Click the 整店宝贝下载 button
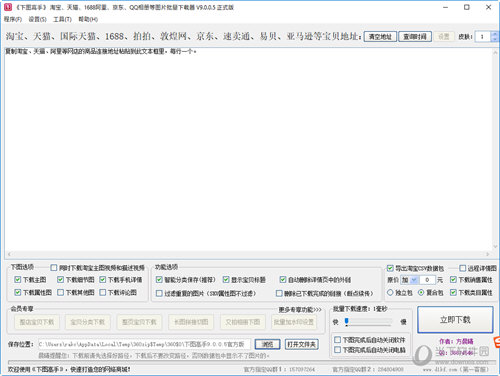500x376 pixels. tap(37, 322)
